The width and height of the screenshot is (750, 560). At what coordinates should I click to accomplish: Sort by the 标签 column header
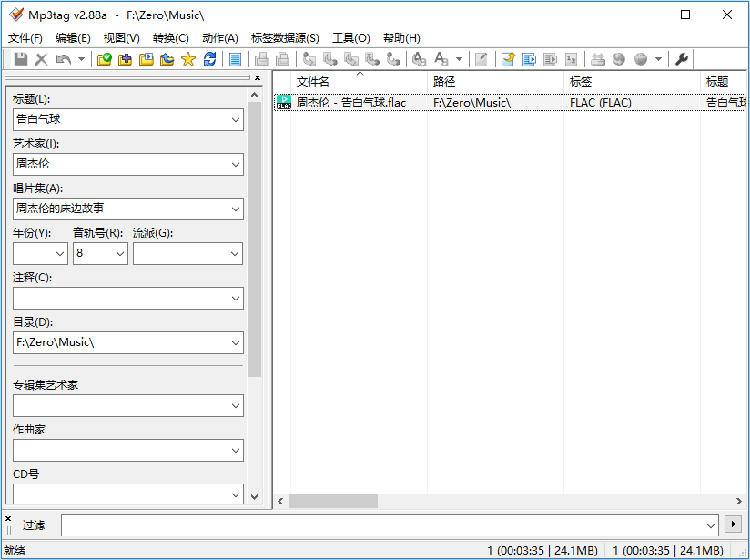632,82
